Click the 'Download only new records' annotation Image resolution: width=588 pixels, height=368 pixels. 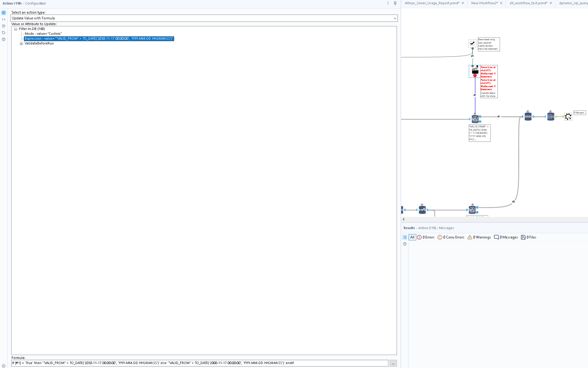(x=489, y=44)
